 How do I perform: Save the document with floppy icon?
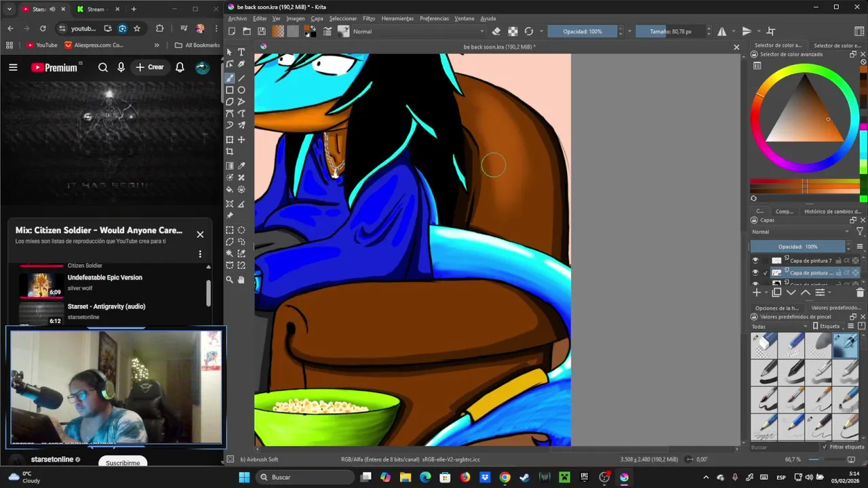pyautogui.click(x=262, y=31)
